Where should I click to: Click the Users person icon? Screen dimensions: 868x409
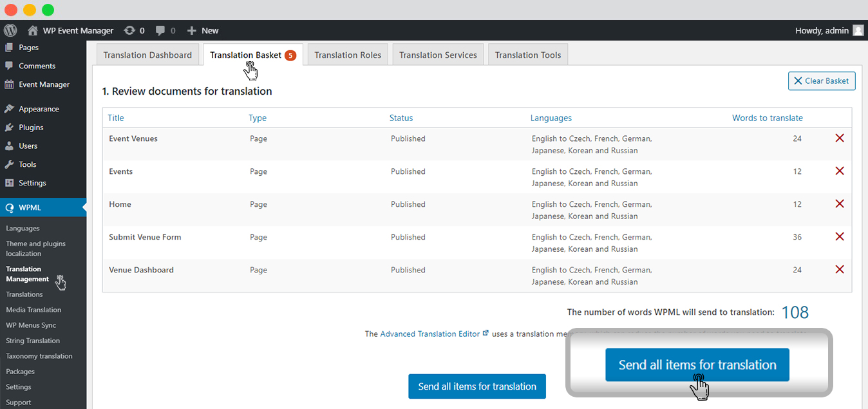[9, 146]
